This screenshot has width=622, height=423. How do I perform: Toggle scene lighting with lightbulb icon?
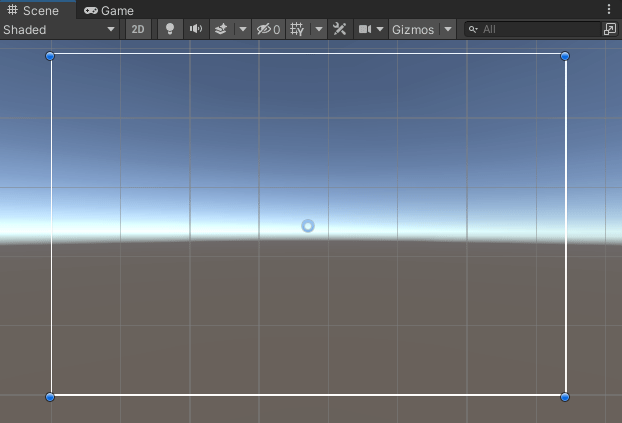169,30
